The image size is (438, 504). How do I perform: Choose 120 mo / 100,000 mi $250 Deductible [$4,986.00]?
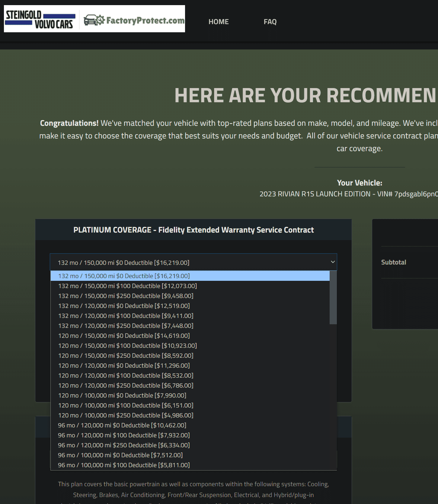coord(190,415)
